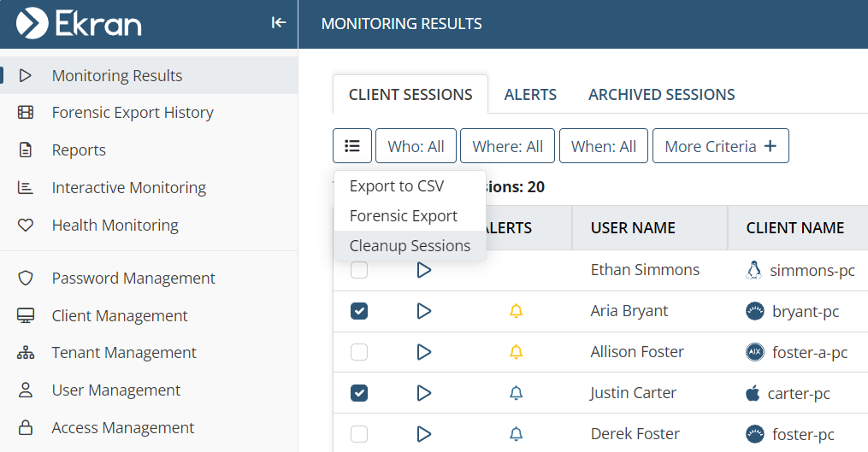The height and width of the screenshot is (452, 868).
Task: Switch to the Archived Sessions tab
Action: tap(661, 95)
